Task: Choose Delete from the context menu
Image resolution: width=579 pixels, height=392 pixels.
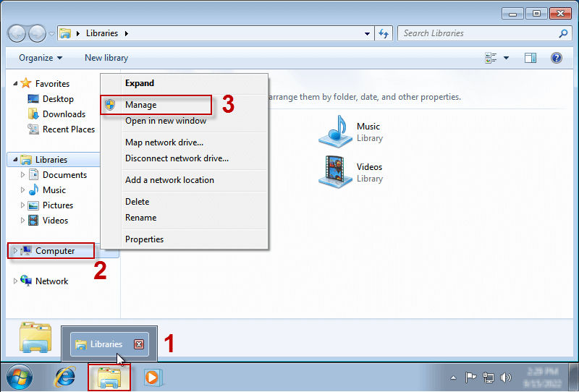Action: click(x=185, y=202)
